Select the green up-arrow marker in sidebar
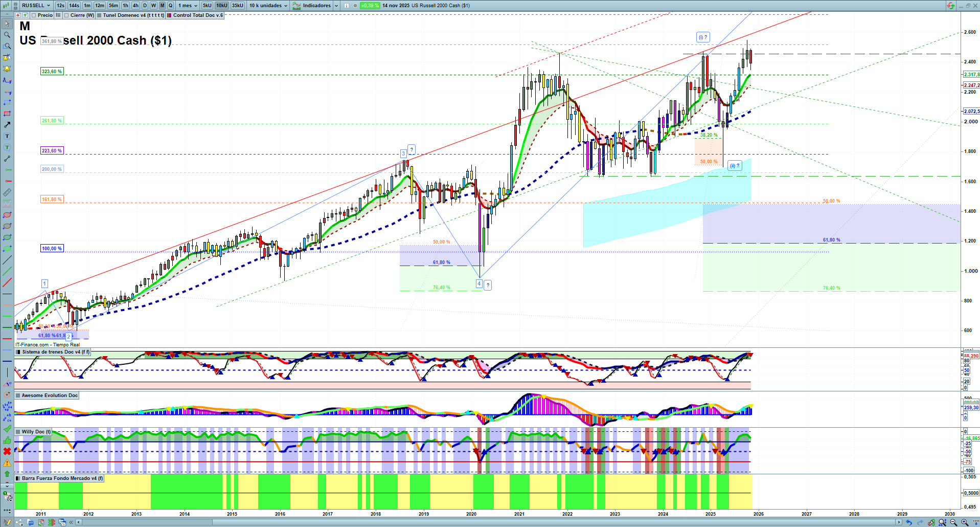Viewport: 980px width, 527px height. point(7,474)
